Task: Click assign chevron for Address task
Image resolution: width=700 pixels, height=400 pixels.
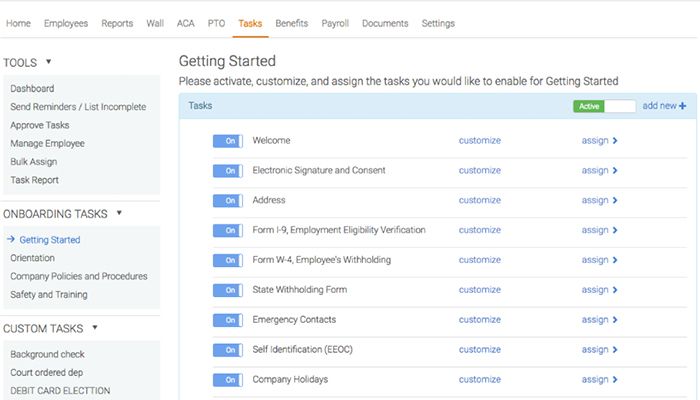Action: point(614,201)
